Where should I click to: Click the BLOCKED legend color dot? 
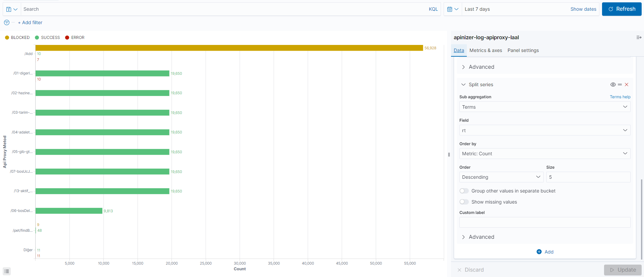7,38
